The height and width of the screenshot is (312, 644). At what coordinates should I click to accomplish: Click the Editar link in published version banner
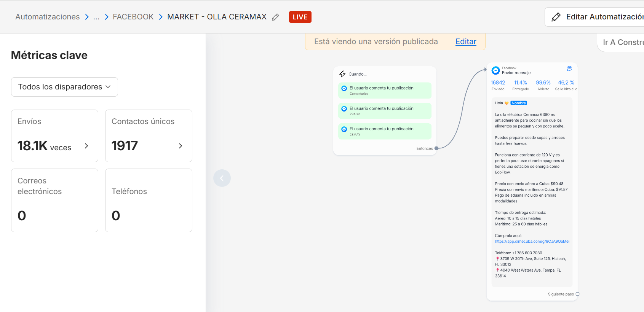(466, 41)
